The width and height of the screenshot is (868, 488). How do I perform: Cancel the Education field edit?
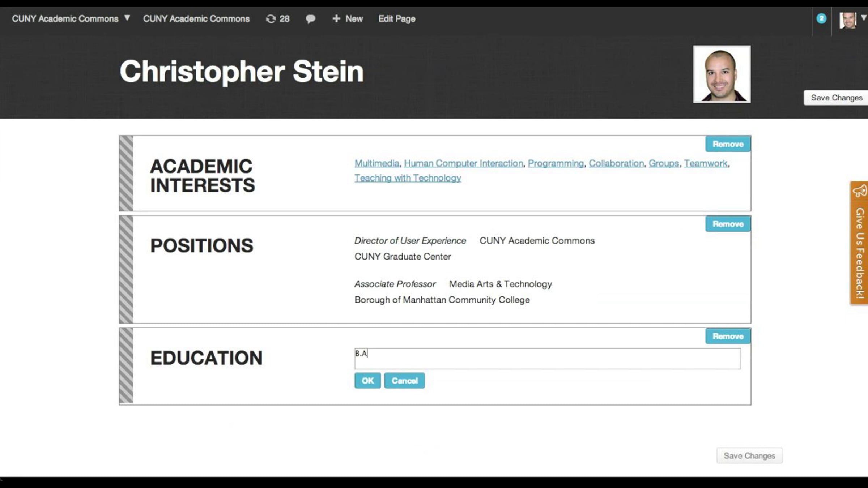pos(405,381)
